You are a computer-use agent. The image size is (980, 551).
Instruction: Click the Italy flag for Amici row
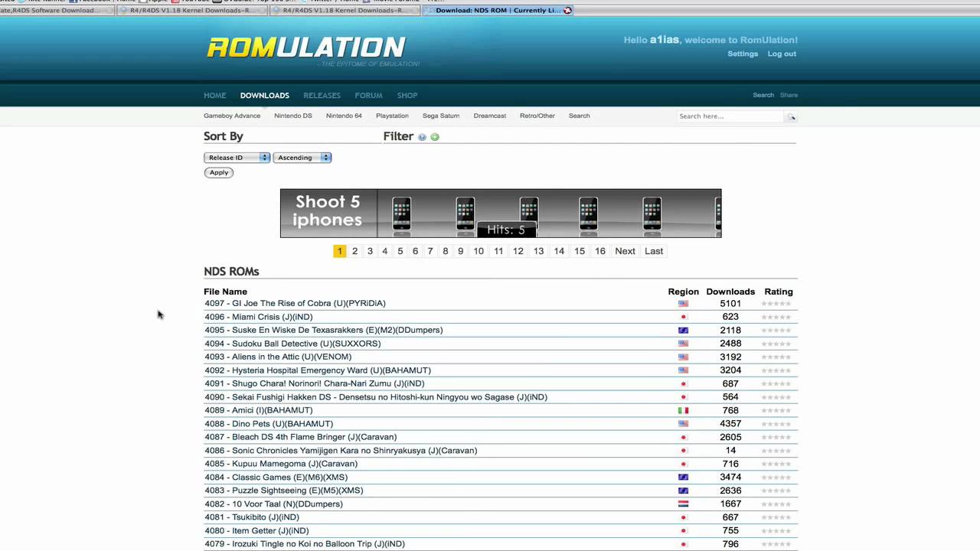click(683, 410)
